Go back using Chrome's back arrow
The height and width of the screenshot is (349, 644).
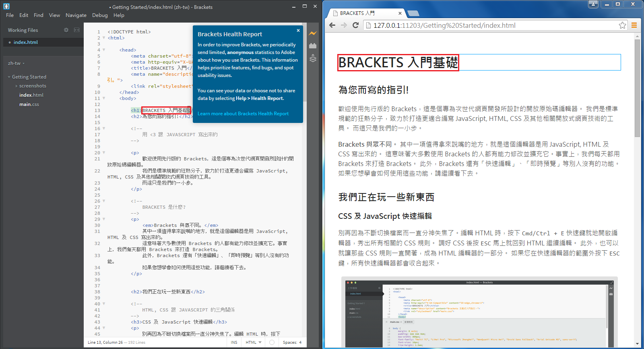click(332, 25)
